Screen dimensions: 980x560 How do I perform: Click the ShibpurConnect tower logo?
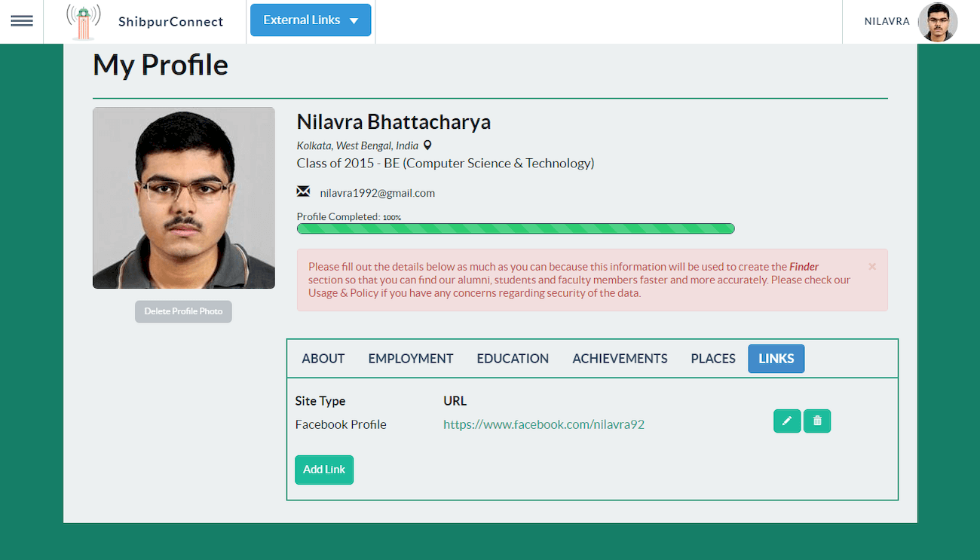pos(83,22)
